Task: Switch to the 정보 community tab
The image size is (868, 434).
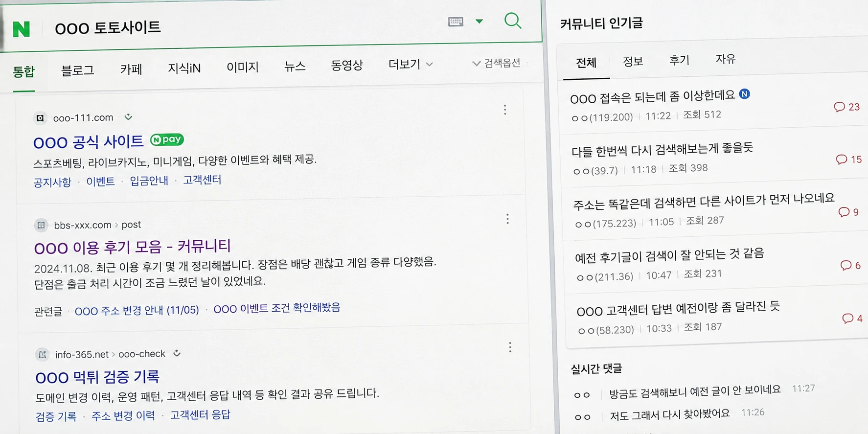Action: 632,61
